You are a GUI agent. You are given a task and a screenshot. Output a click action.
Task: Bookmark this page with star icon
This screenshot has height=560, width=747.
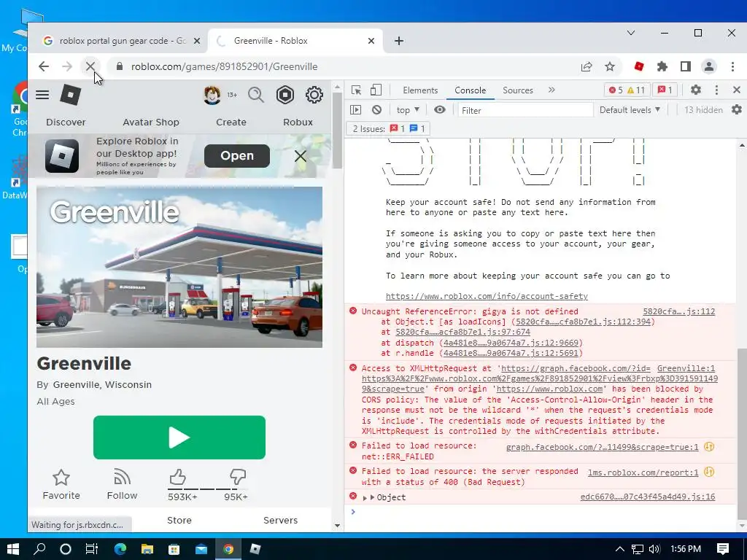pyautogui.click(x=610, y=66)
